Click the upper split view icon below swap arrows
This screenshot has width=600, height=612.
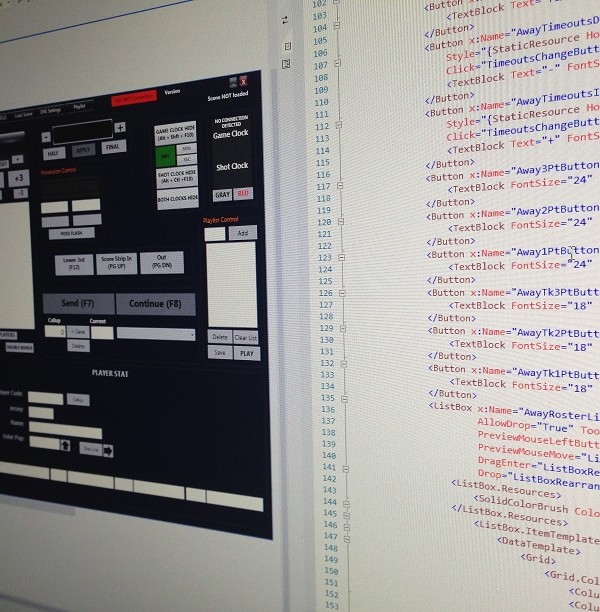click(x=288, y=46)
